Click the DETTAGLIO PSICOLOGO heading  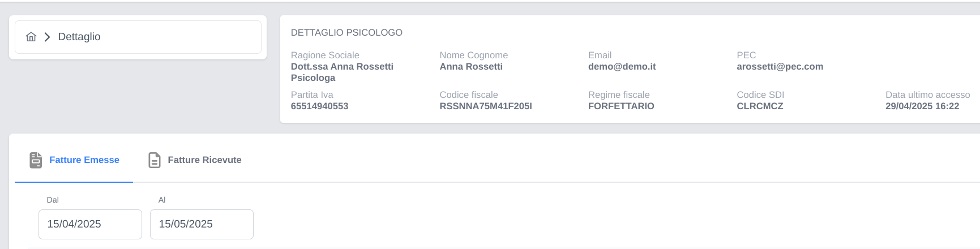click(346, 33)
